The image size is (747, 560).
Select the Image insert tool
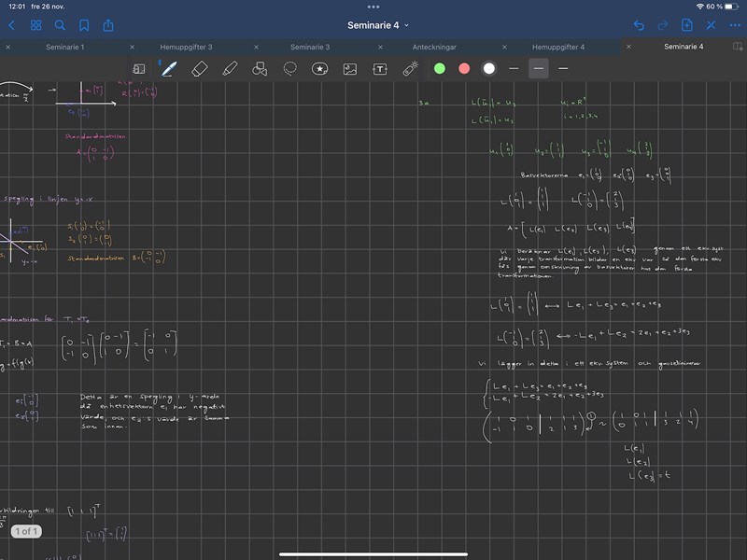pos(350,68)
